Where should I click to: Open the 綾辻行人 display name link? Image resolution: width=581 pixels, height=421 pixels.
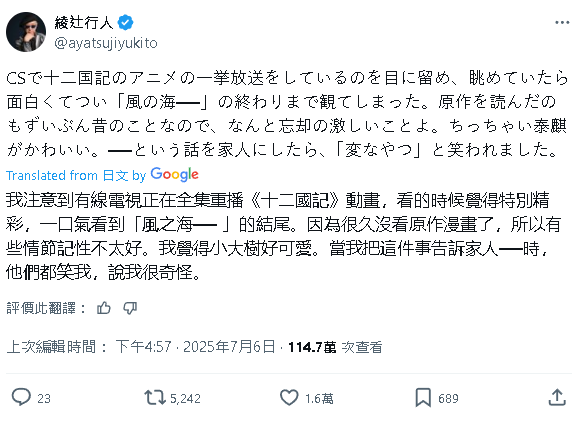pos(84,23)
